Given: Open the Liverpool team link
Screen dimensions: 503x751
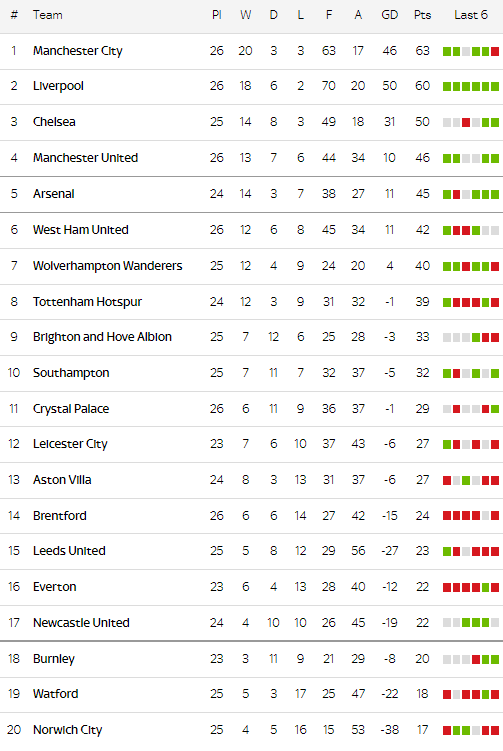Looking at the screenshot, I should (58, 86).
